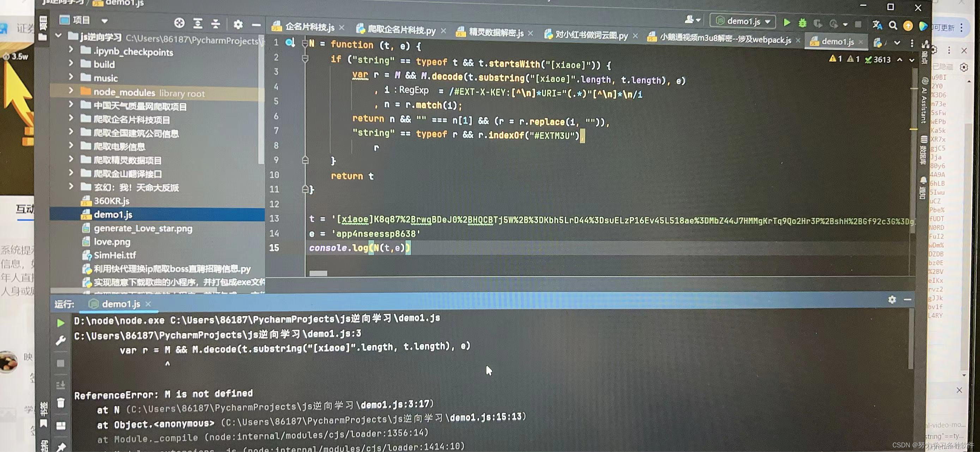Viewport: 980px width, 452px height.
Task: Click the Search Everywhere magnifier icon
Action: tap(893, 25)
